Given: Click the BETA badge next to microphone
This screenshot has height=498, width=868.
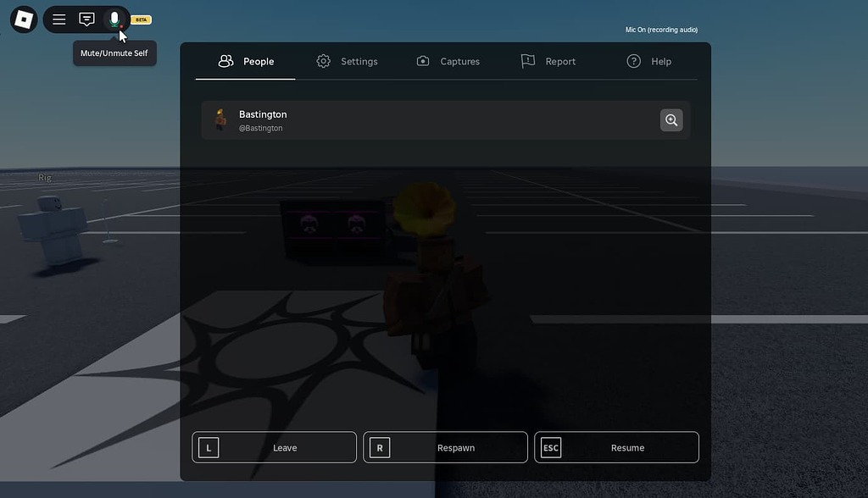Looking at the screenshot, I should click(142, 20).
